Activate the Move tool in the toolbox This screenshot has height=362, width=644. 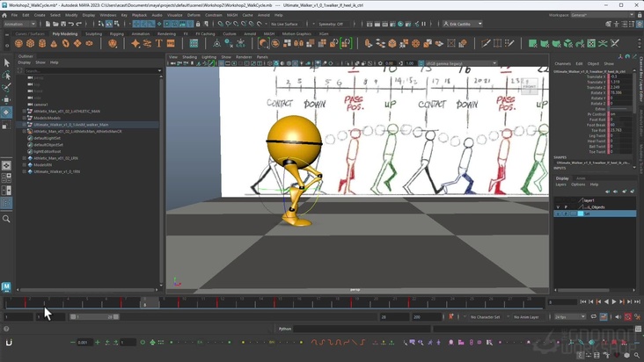(6, 99)
